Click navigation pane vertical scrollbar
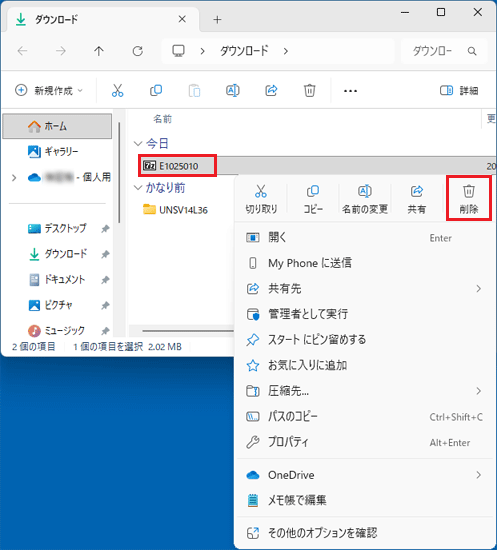Screen dimensions: 497x550 pyautogui.click(x=119, y=173)
